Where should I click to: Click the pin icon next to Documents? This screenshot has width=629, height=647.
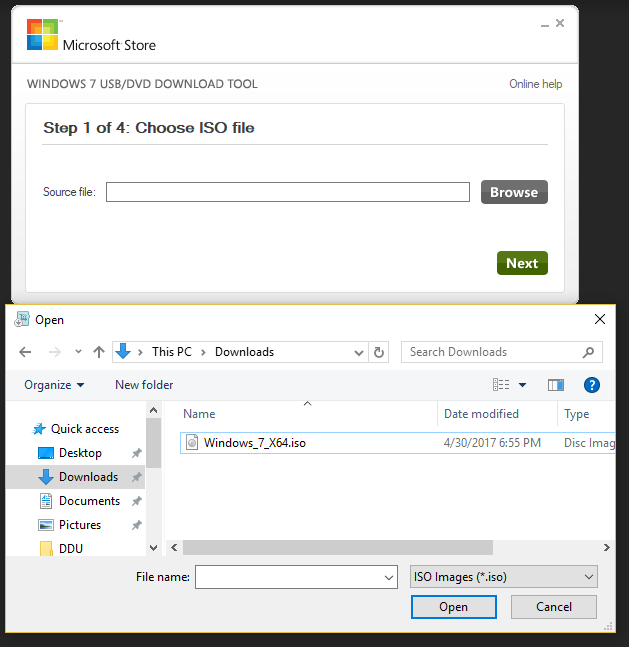137,501
